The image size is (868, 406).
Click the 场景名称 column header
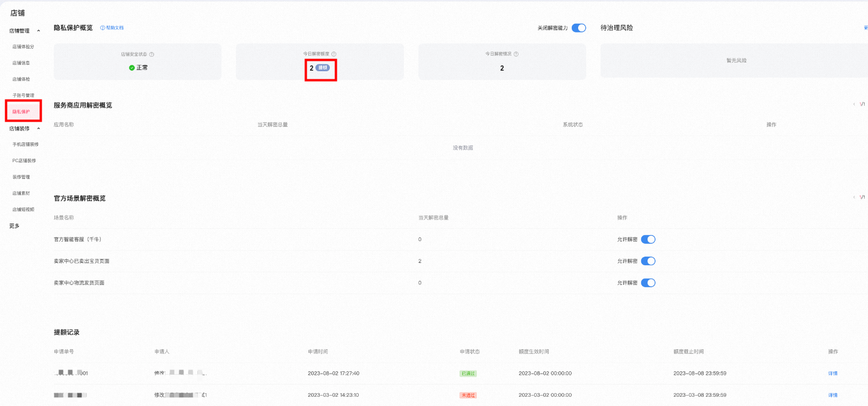coord(64,218)
